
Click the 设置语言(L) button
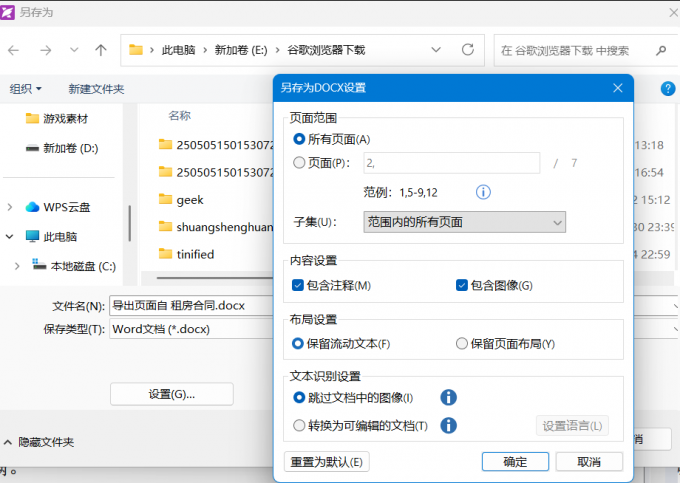click(572, 426)
